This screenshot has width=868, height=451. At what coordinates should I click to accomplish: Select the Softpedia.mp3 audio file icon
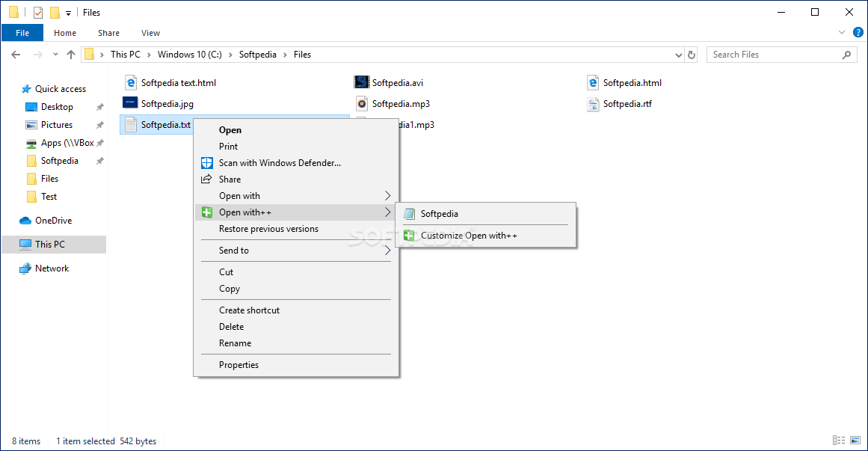362,104
